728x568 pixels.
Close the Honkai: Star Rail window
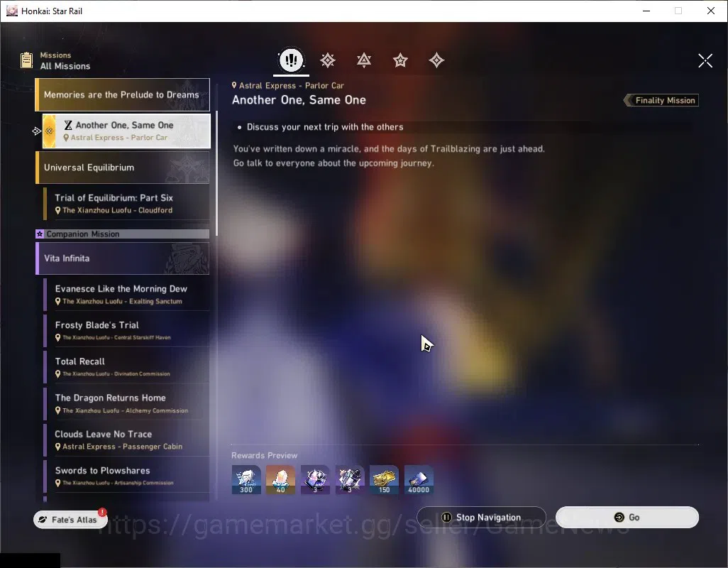[711, 11]
